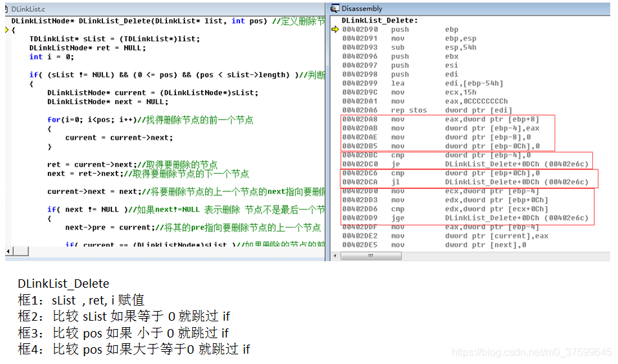Click address 00402D9C mov ecx,15h line
This screenshot has width=618, height=364.
[x=409, y=92]
